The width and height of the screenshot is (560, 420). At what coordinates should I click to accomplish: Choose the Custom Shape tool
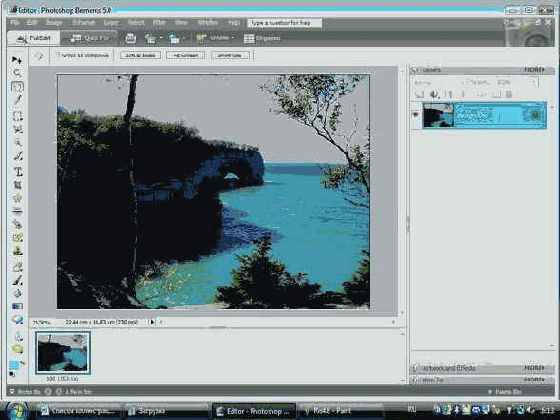(x=17, y=320)
